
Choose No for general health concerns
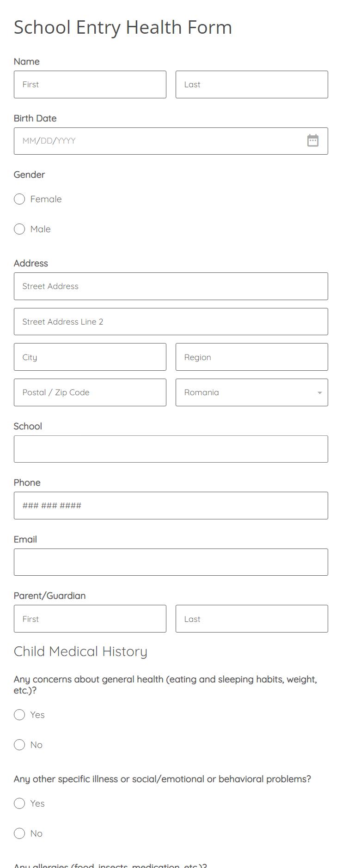click(x=19, y=745)
